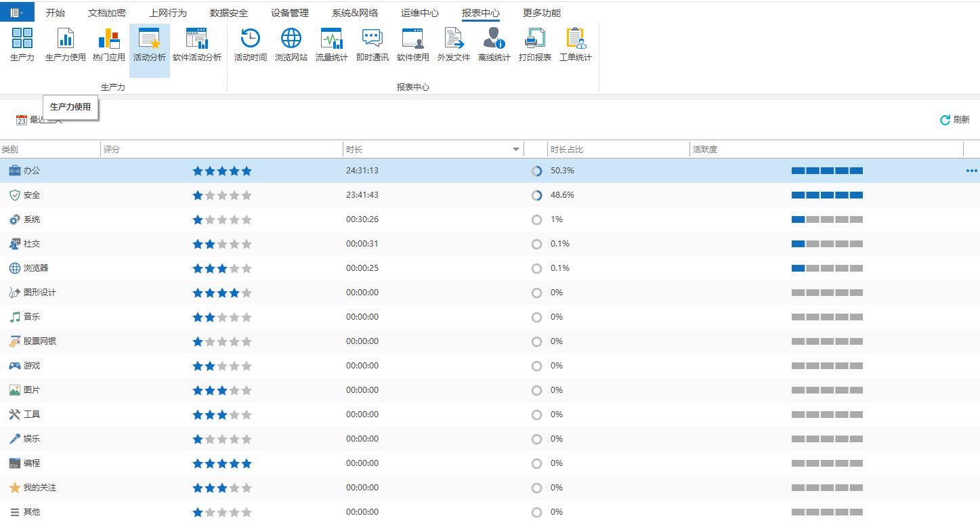Switch to the 运维中心 tab
Viewport: 980px width, 529px height.
click(x=420, y=13)
